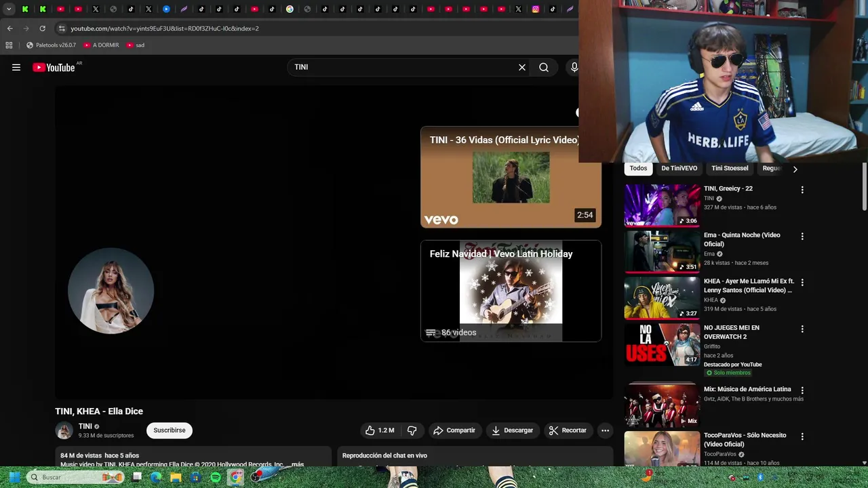Open the TINI, Greeicy - 22 thumbnail
868x488 pixels.
click(662, 205)
